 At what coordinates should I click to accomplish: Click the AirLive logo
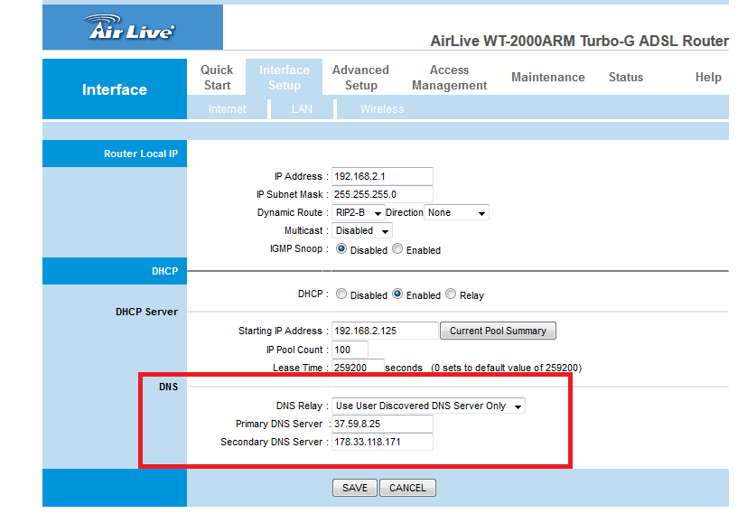pyautogui.click(x=132, y=27)
